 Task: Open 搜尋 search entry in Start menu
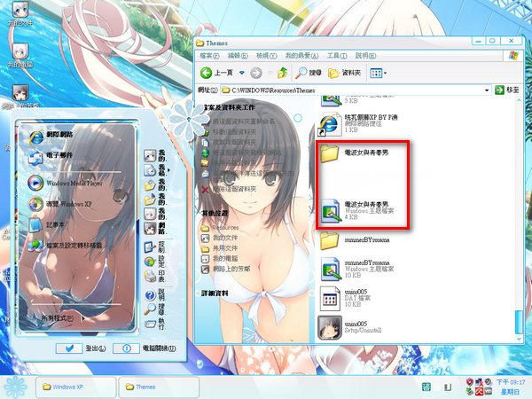tap(155, 309)
